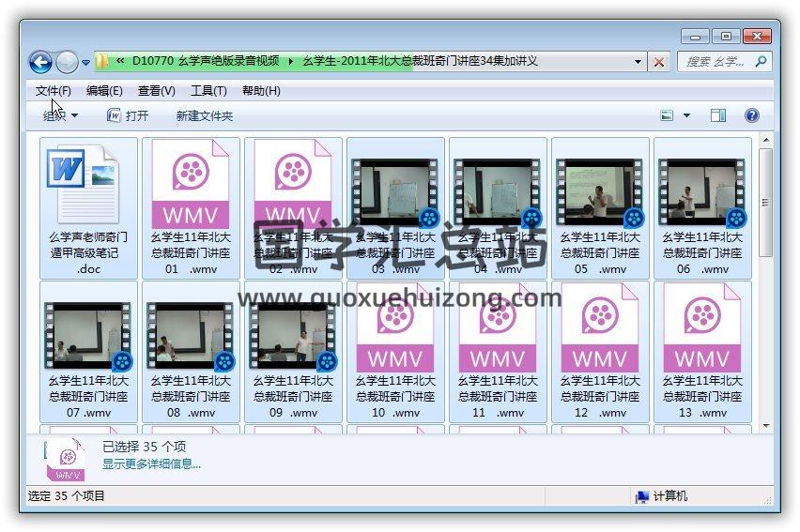Select video thumbnail 03 .wmv
The height and width of the screenshot is (532, 800).
(x=395, y=191)
